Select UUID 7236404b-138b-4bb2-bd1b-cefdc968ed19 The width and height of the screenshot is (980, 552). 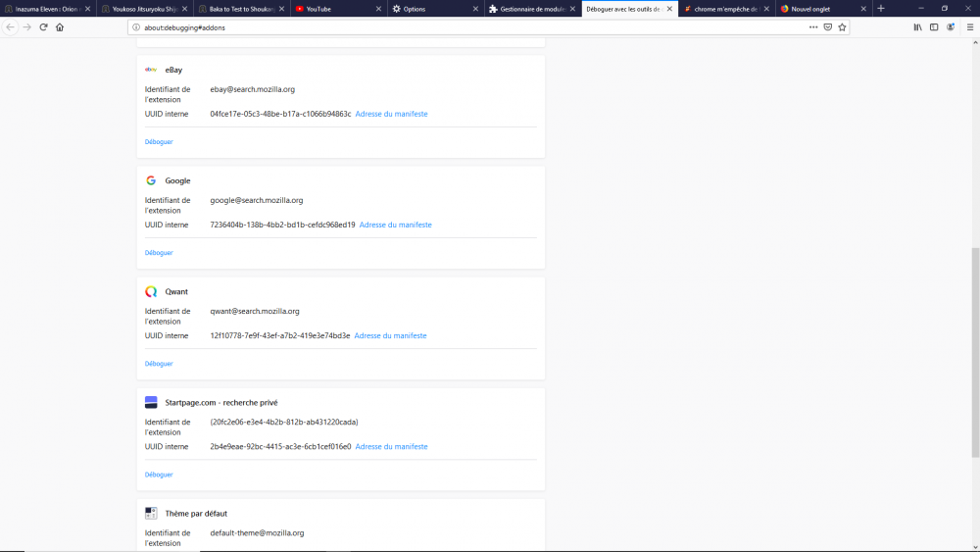point(282,225)
